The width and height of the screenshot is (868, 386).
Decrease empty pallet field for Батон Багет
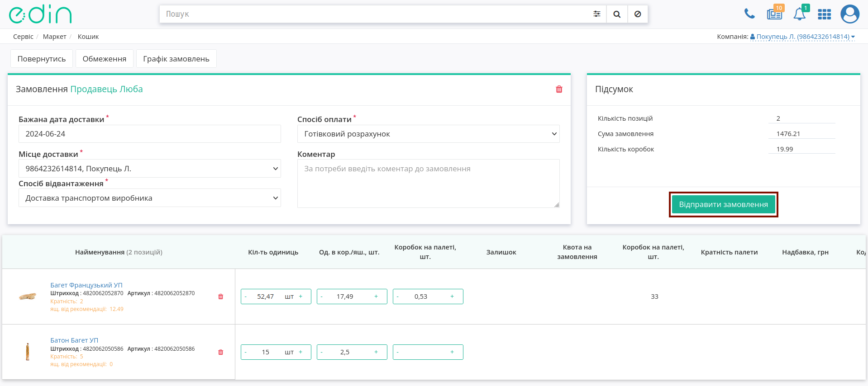(398, 352)
